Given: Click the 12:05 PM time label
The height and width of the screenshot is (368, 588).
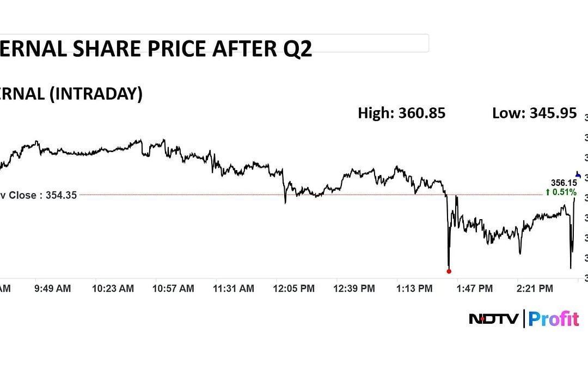Looking at the screenshot, I should (x=294, y=289).
